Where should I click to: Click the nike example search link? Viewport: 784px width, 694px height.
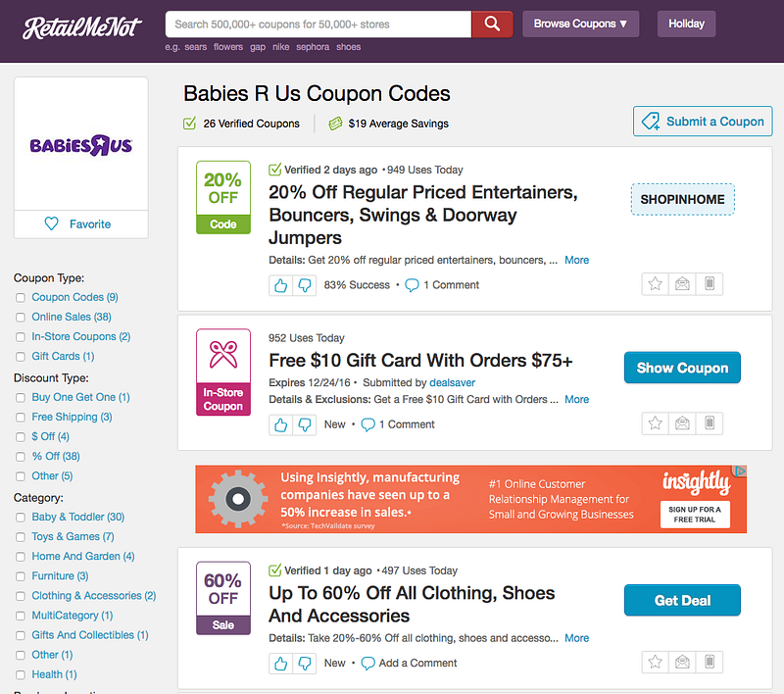click(281, 47)
